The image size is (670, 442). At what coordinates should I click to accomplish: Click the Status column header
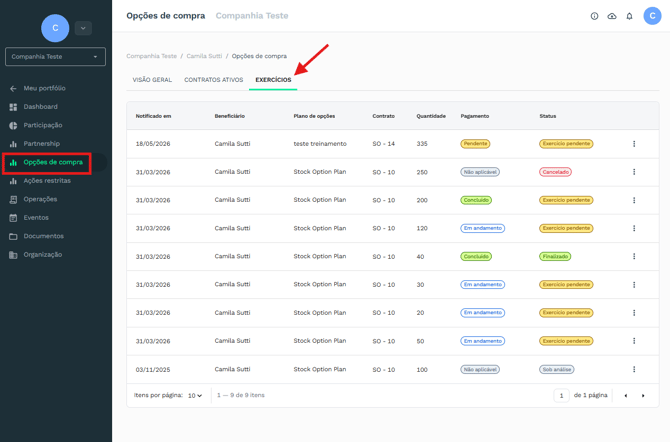[547, 116]
